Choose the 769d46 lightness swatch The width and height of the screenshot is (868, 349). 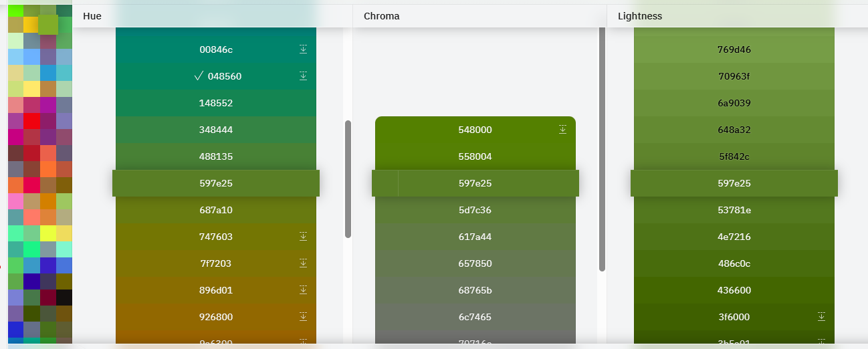click(734, 49)
